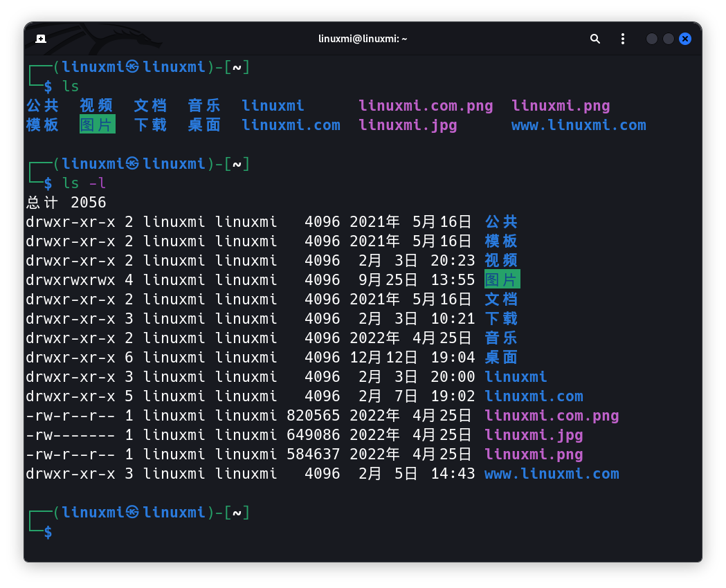Click 音乐 in the long listing
This screenshot has width=726, height=588.
pyautogui.click(x=502, y=338)
